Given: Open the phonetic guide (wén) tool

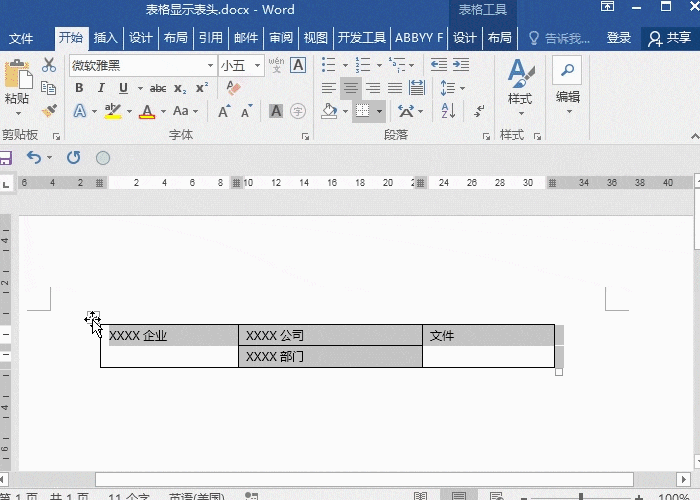Looking at the screenshot, I should [276, 65].
